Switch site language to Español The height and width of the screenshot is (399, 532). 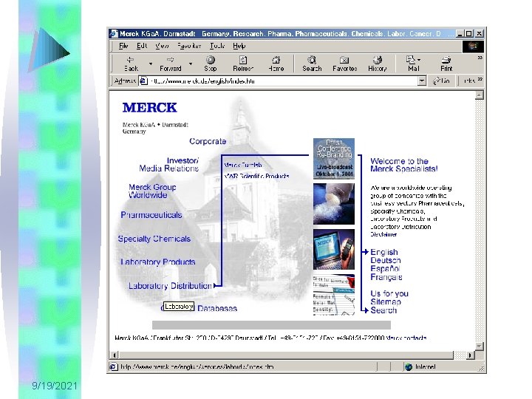point(385,269)
